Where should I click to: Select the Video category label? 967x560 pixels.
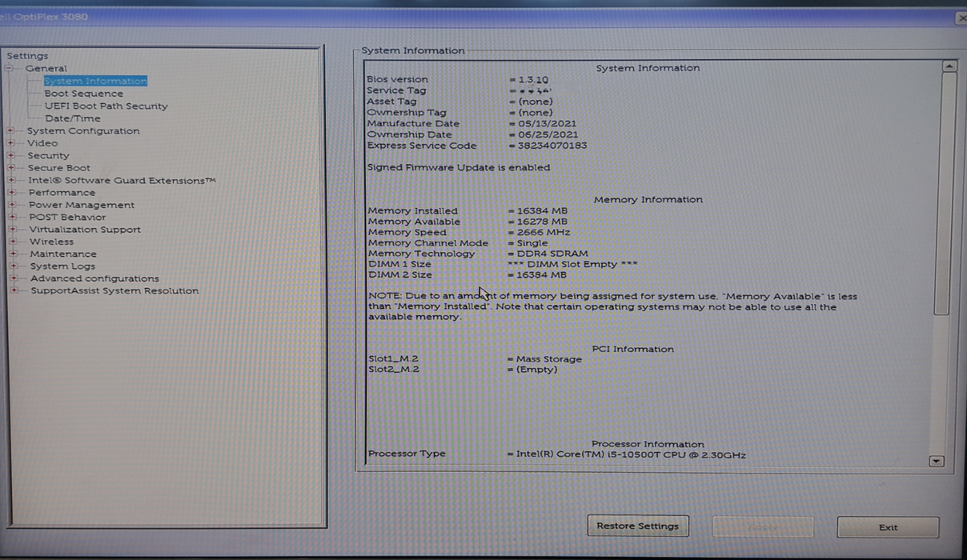[42, 143]
